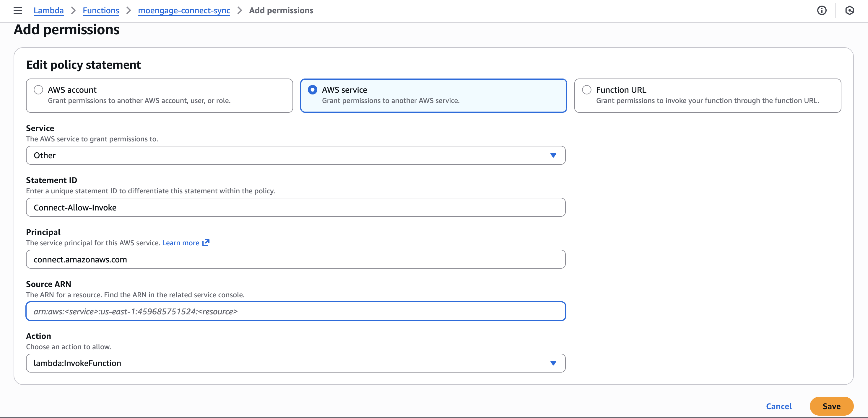Open the Action dropdown showing lambda:InvokeFunction
Viewport: 868px width, 418px height.
295,363
